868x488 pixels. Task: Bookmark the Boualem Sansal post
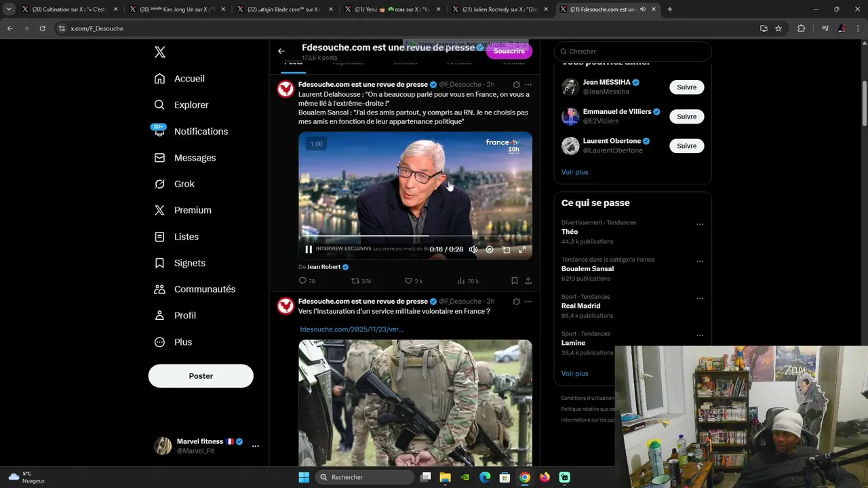pos(514,281)
